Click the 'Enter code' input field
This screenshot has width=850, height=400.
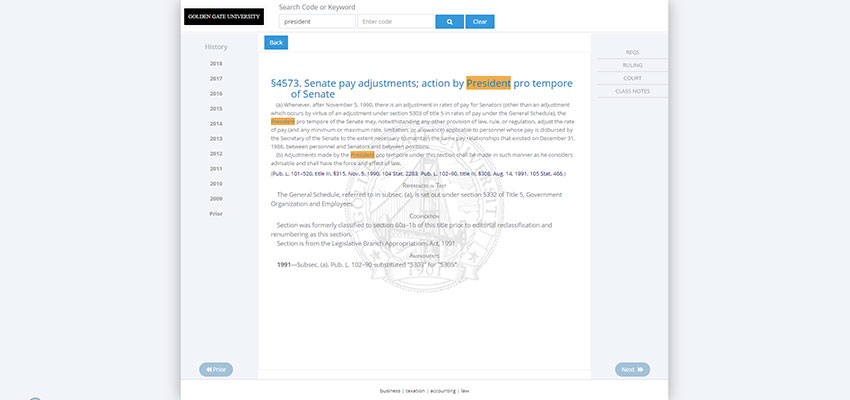click(x=395, y=22)
